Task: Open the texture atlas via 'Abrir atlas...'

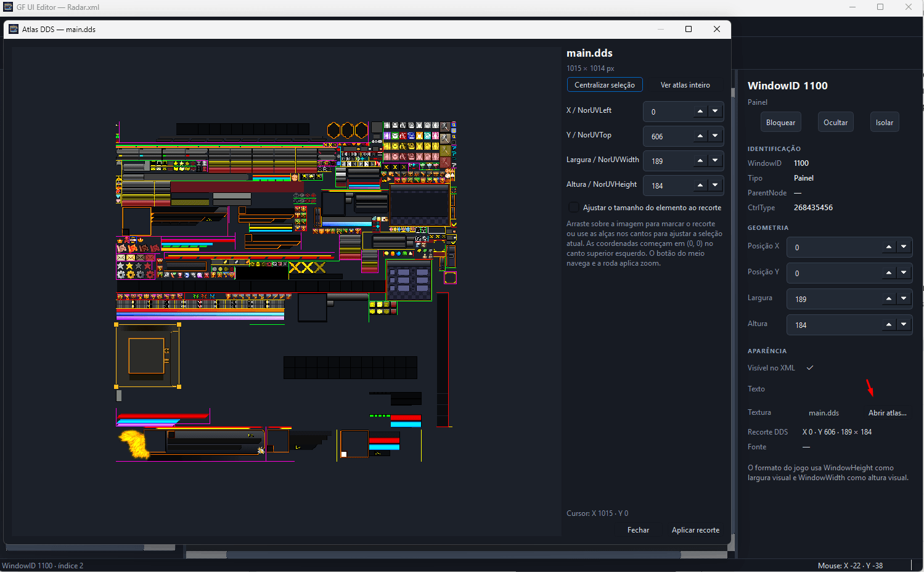Action: [887, 413]
